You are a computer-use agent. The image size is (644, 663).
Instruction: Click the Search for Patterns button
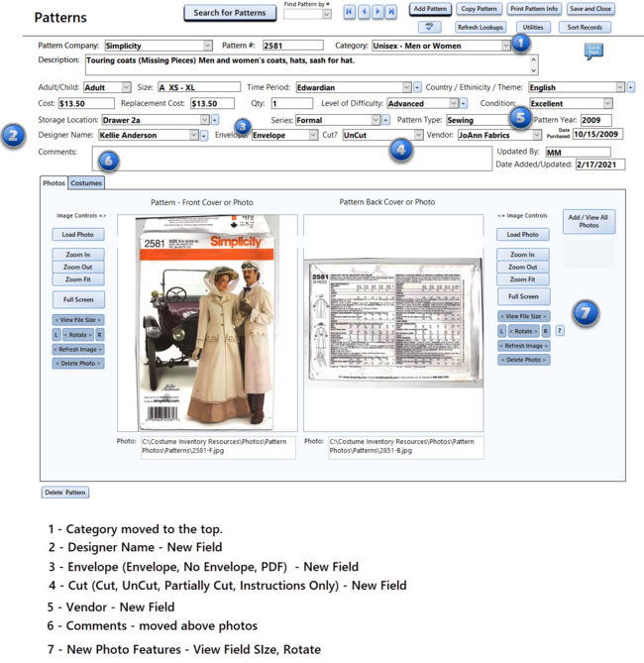230,13
